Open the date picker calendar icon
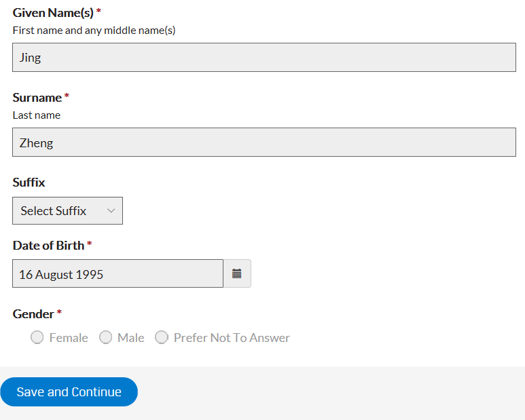 point(237,273)
